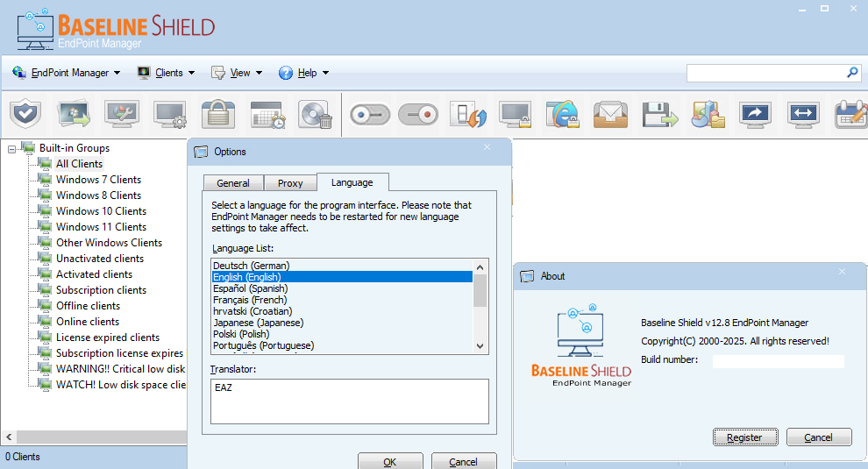Select Windows 10 Clients group
868x469 pixels.
(102, 211)
